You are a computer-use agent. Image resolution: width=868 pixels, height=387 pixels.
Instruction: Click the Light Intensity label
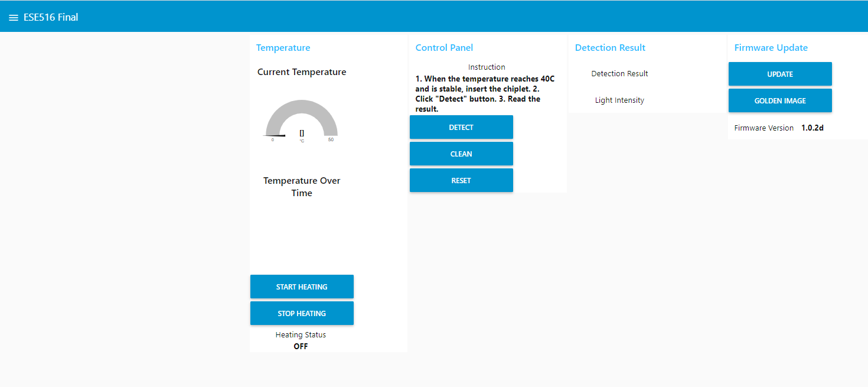point(619,100)
